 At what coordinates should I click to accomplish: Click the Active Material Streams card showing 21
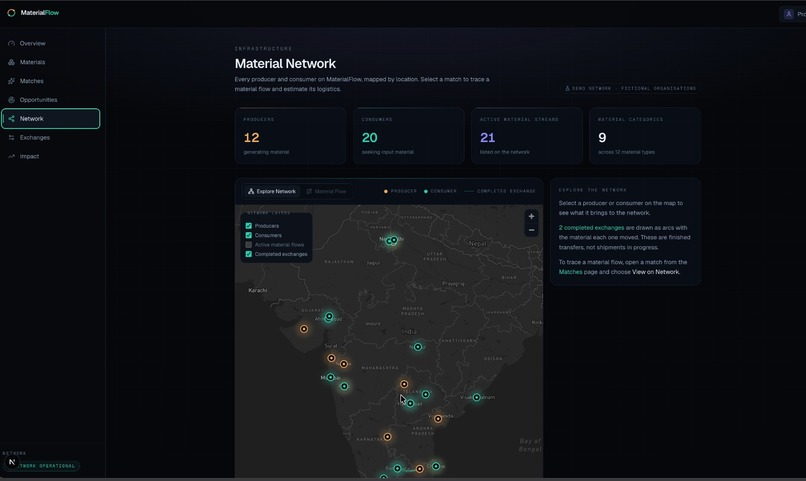527,136
